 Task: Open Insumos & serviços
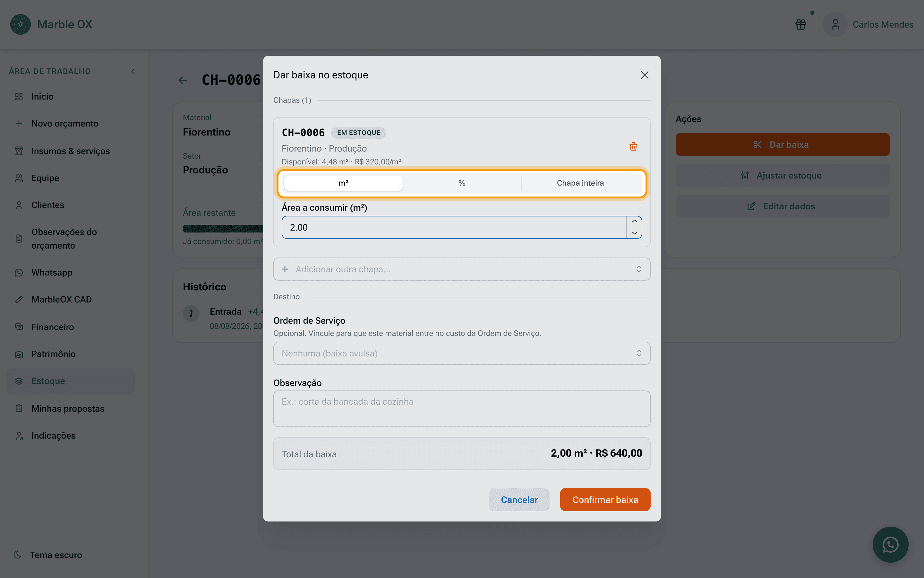click(70, 151)
